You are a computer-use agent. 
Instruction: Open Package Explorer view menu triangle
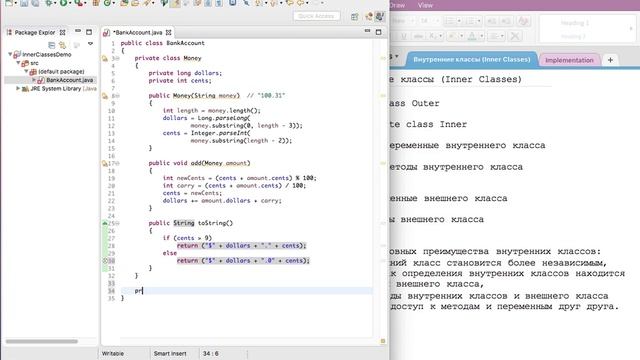pos(90,44)
